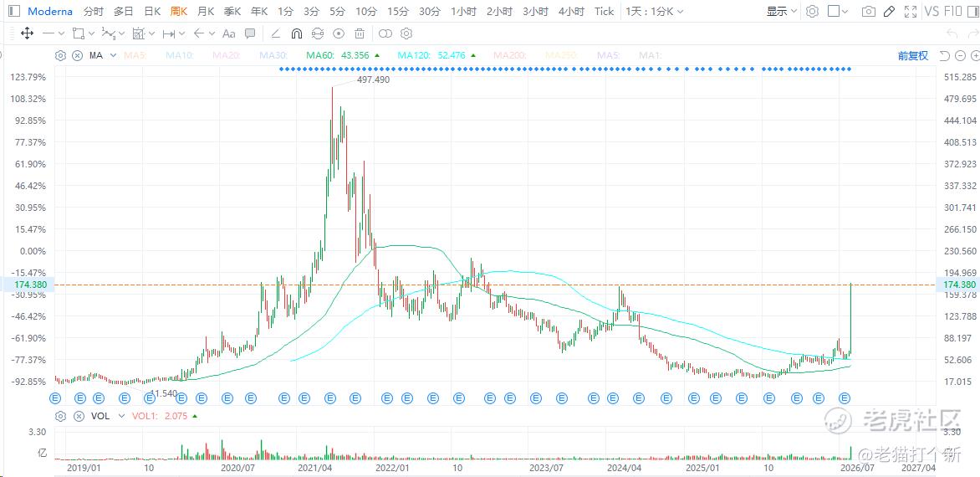
Task: Open drawing toolbar settings gear
Action: [406, 33]
